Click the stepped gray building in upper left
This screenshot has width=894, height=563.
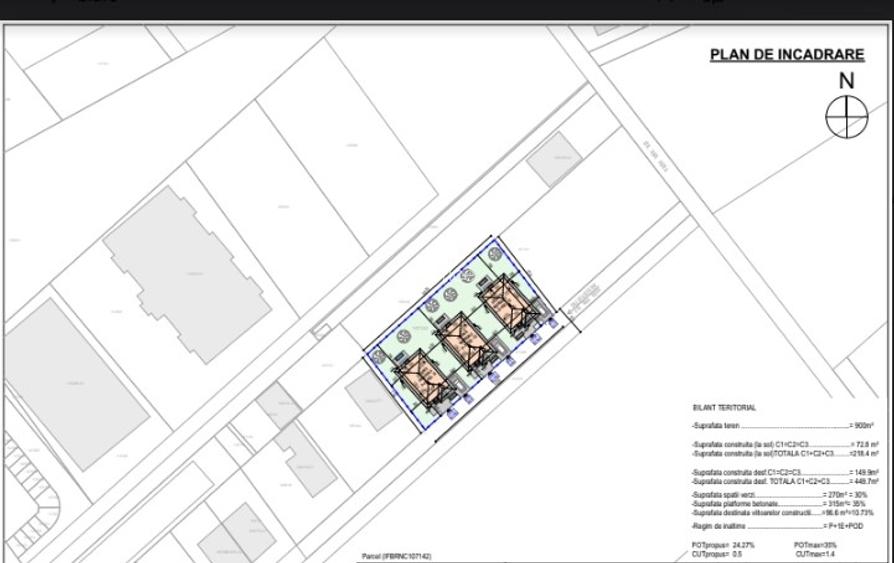(x=185, y=271)
